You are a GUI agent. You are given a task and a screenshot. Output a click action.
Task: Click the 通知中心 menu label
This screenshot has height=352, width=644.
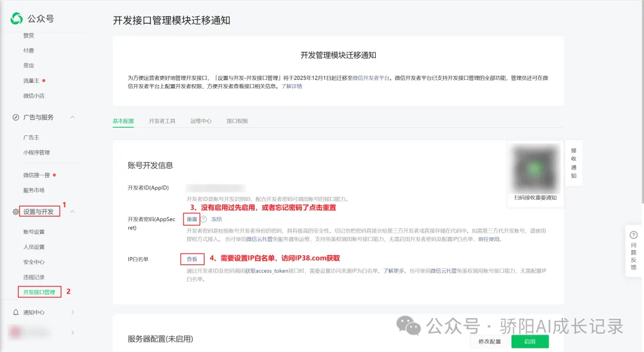33,313
